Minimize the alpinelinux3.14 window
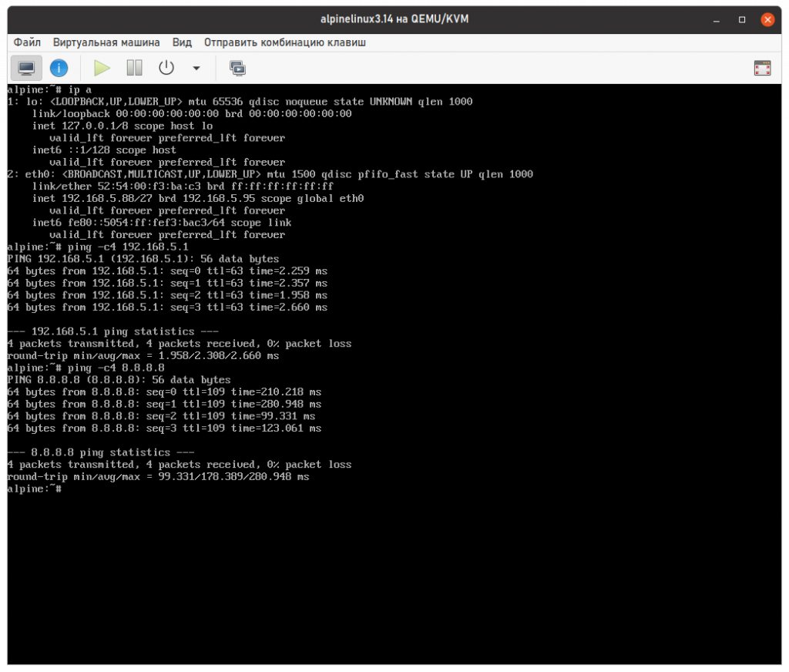The image size is (789, 672). 716,19
